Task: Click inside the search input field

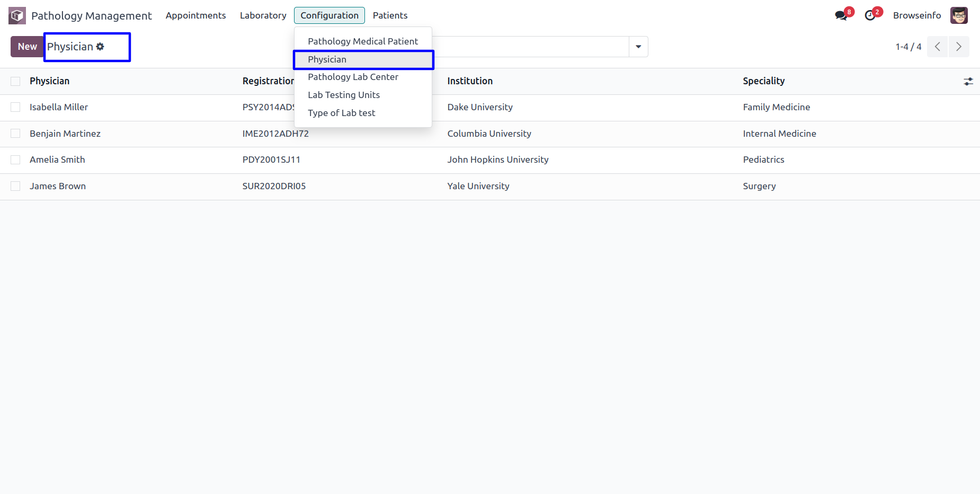Action: (x=530, y=47)
